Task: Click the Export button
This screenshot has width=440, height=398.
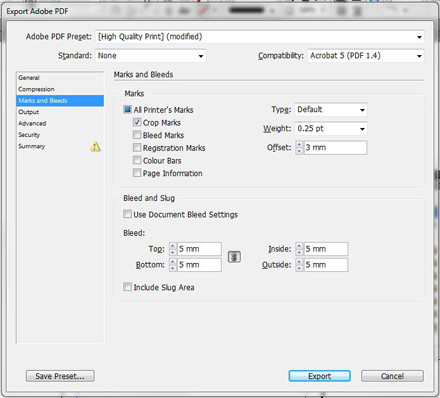Action: (319, 376)
